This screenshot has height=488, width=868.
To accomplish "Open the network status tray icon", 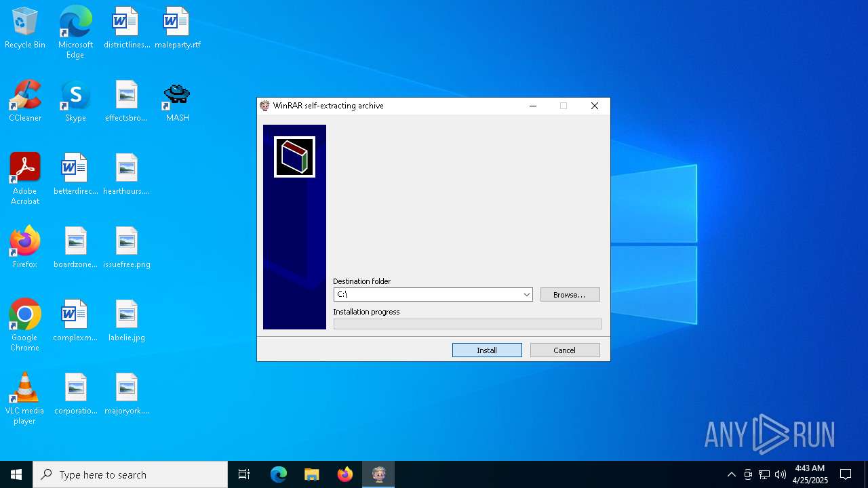I will pos(764,474).
